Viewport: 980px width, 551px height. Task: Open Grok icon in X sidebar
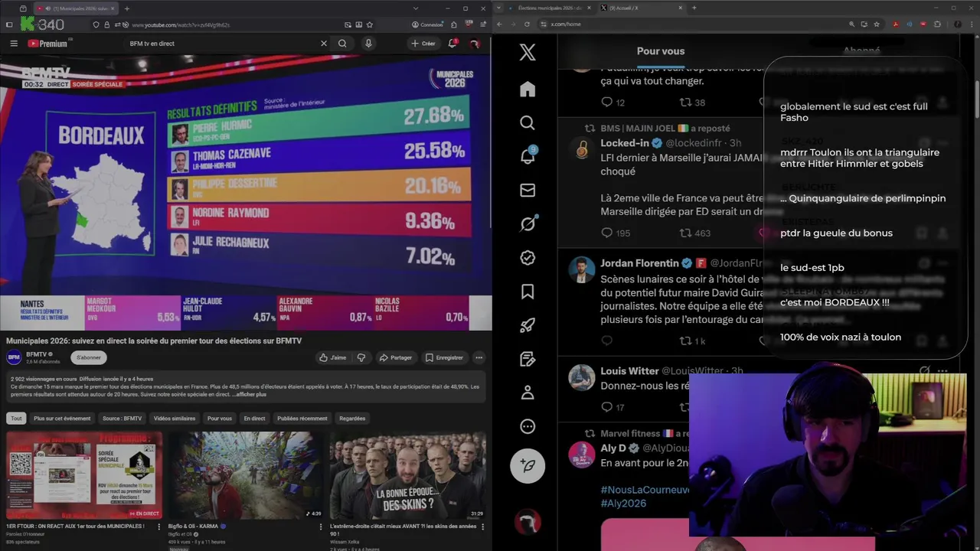(528, 223)
